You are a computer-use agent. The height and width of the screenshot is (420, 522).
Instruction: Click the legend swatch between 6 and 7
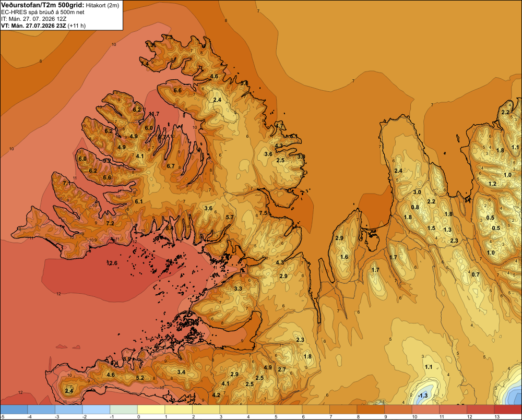point(316,410)
